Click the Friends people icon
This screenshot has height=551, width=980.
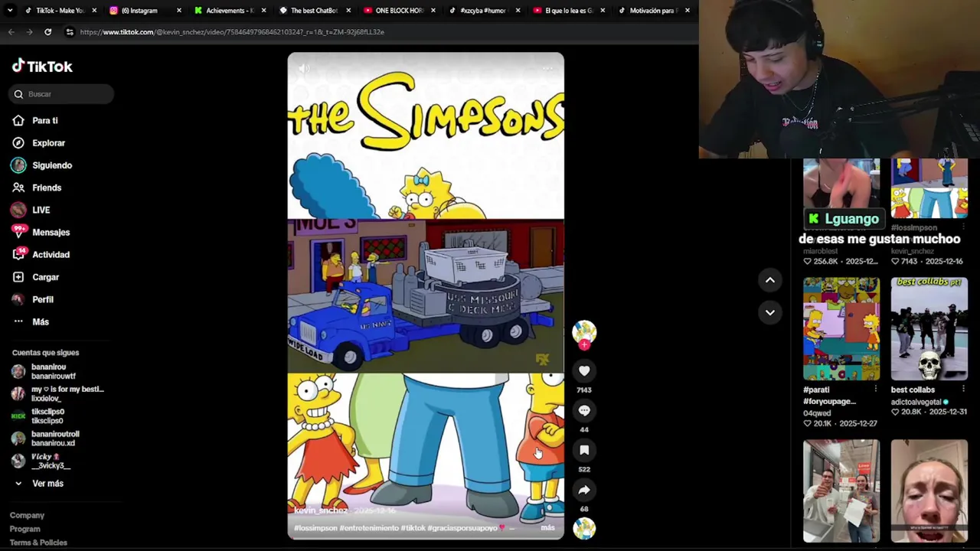tap(18, 187)
